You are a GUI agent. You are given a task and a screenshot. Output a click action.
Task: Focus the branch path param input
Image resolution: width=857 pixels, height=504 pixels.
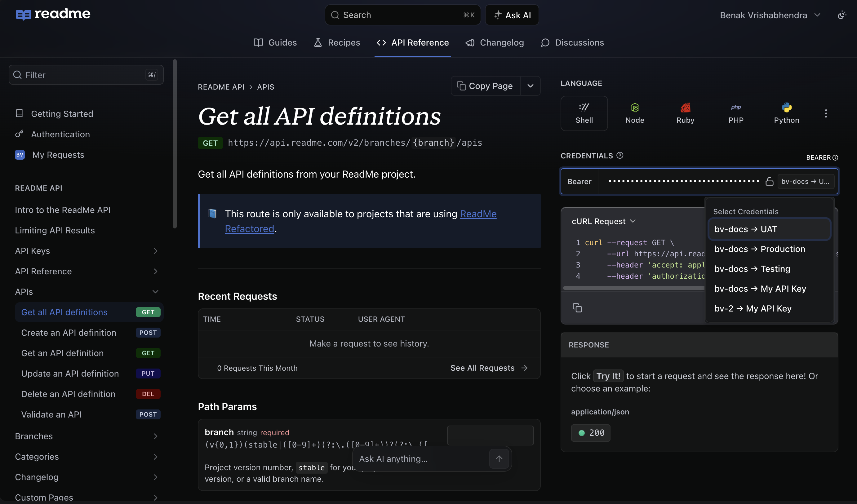click(490, 435)
